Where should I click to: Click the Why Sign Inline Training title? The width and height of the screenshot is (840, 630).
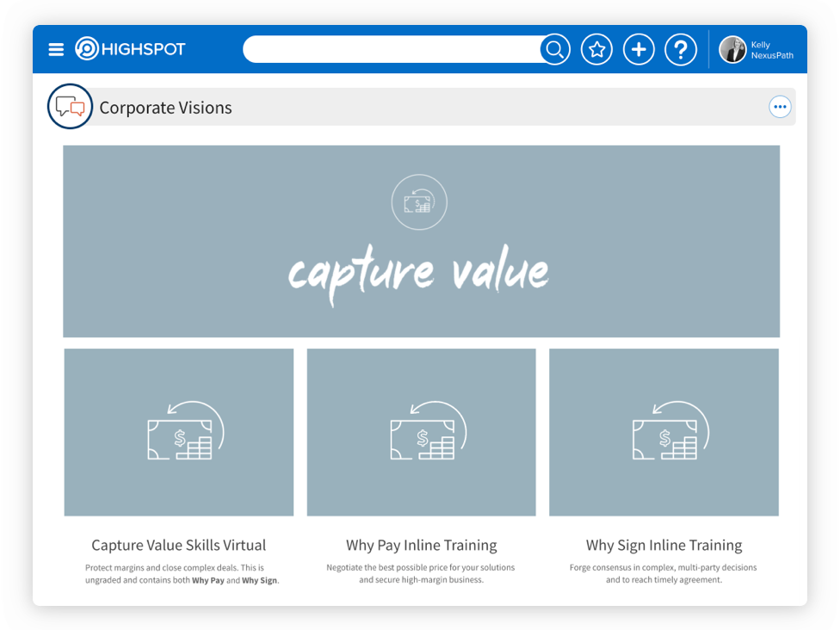click(664, 545)
